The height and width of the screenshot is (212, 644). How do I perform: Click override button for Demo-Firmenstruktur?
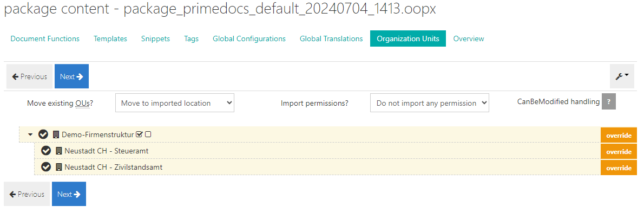(619, 135)
